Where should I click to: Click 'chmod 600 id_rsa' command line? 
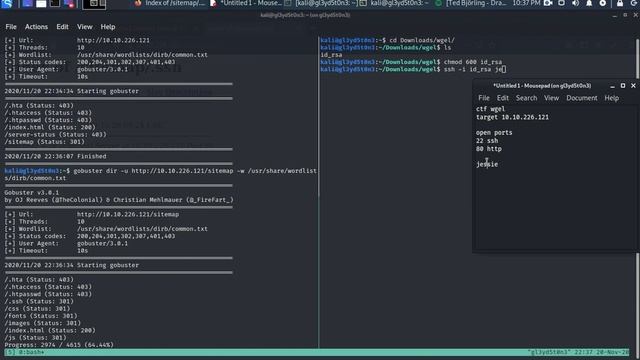[x=473, y=62]
